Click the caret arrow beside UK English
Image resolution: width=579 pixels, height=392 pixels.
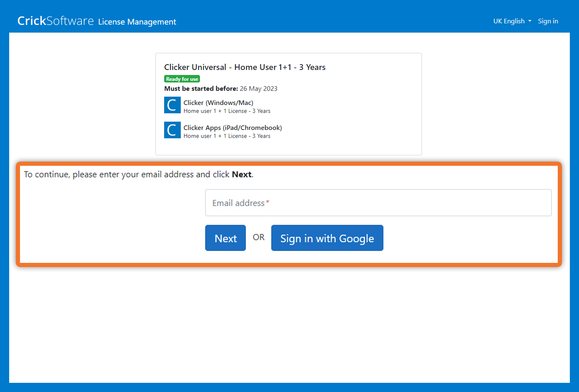530,21
